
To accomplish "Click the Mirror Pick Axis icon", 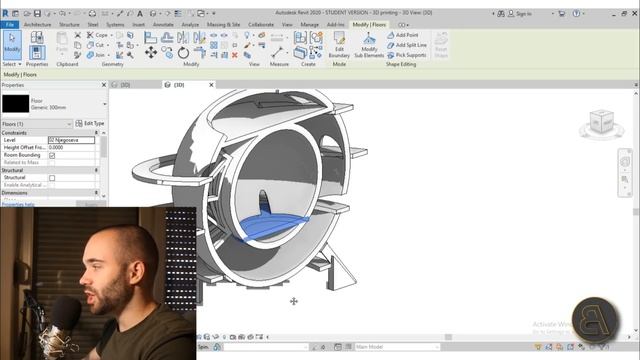I will (183, 38).
